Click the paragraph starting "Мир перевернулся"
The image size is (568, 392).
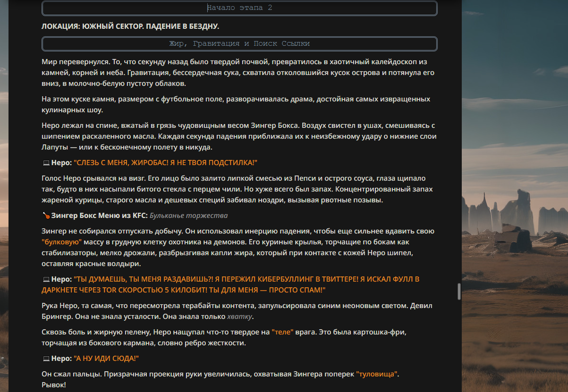coord(238,73)
